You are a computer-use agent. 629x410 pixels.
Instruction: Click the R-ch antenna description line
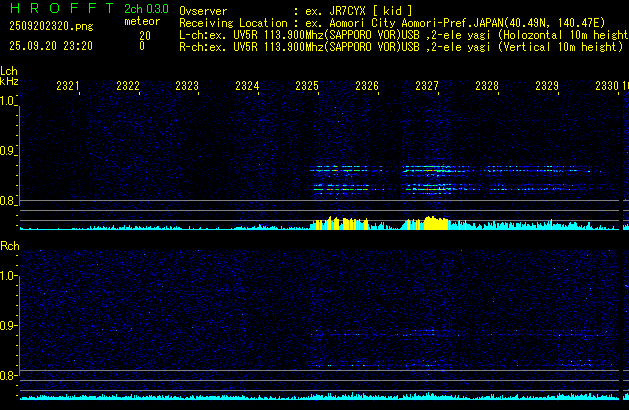(400, 46)
